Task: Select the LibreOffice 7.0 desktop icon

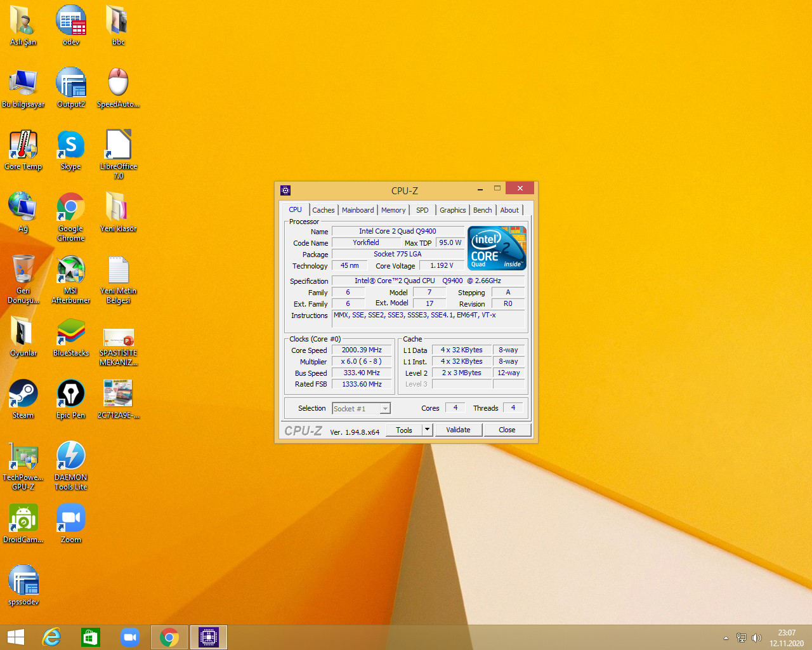Action: [118, 145]
